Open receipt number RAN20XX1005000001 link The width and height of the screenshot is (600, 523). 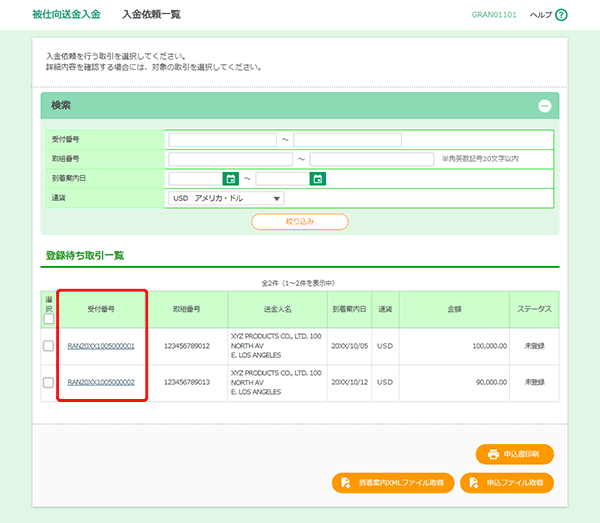(x=101, y=346)
